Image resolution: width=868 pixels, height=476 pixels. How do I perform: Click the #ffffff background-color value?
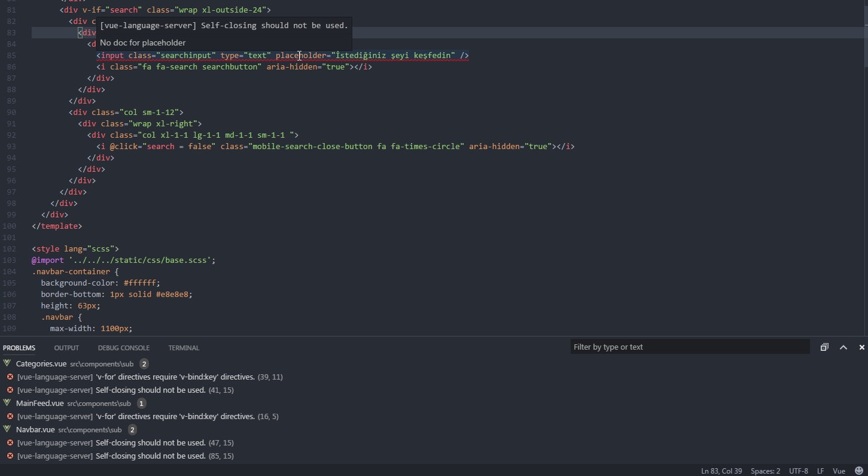(140, 283)
